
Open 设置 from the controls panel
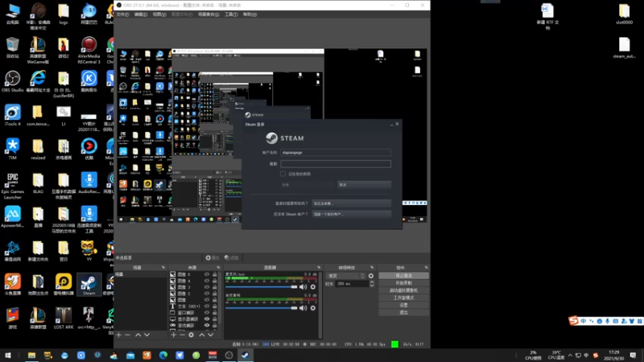(404, 306)
